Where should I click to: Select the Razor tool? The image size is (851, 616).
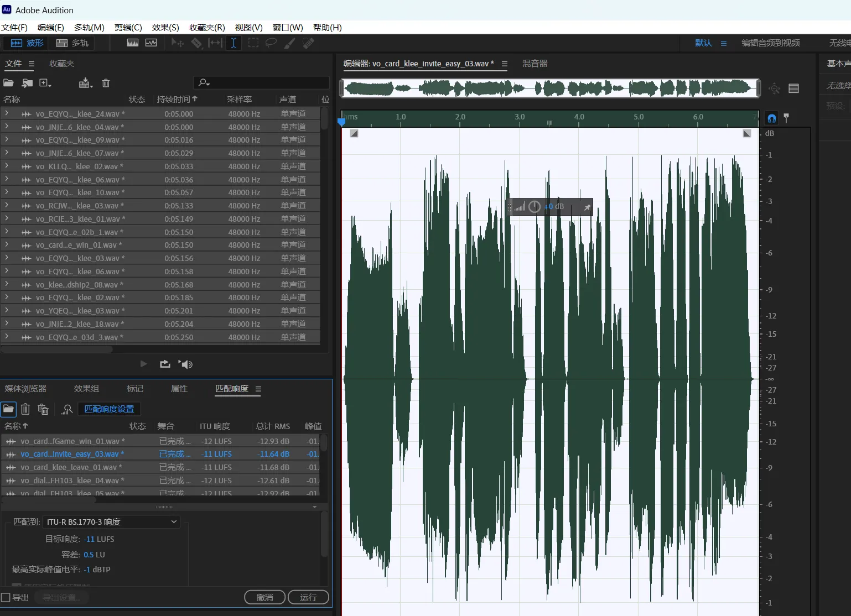coord(196,43)
